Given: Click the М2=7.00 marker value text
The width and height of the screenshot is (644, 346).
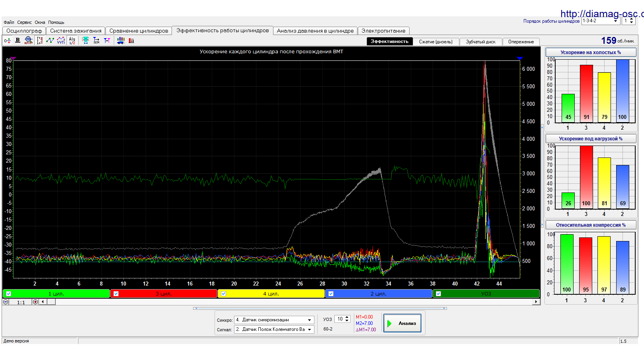Looking at the screenshot, I should click(364, 323).
